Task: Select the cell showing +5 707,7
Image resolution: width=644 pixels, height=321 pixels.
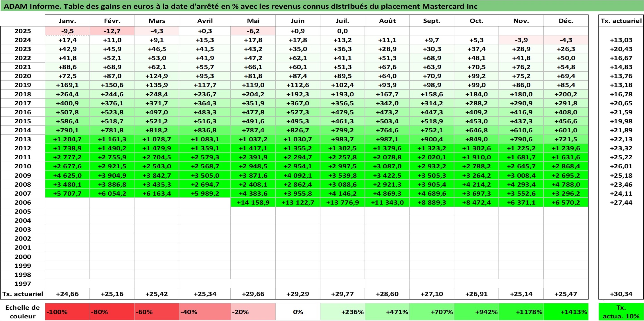Action: pos(67,194)
